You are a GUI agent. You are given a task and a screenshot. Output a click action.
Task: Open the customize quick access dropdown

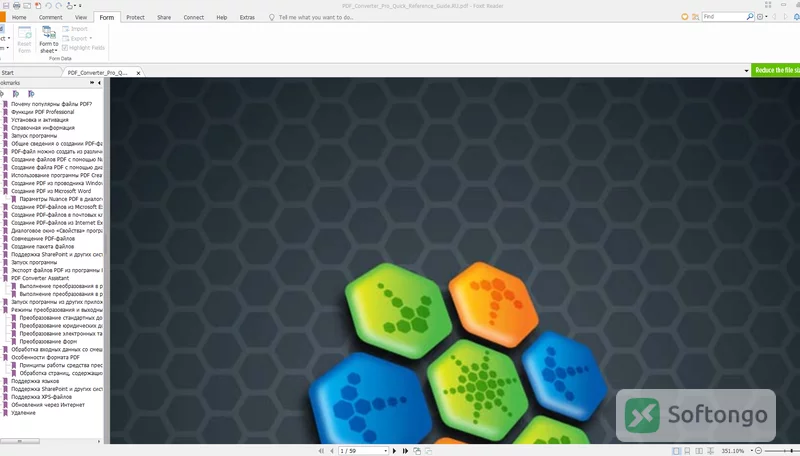pos(80,6)
